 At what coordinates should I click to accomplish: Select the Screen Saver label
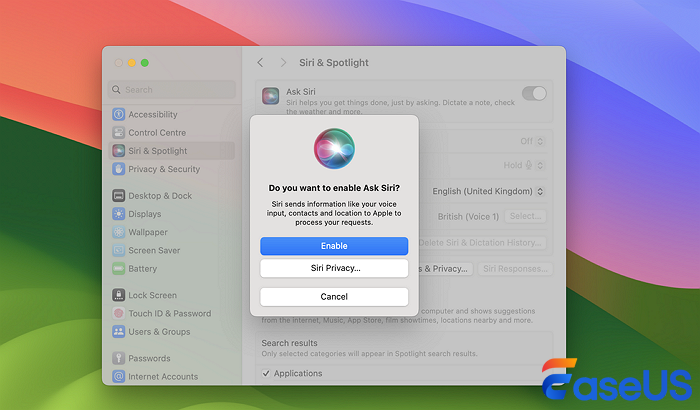(154, 251)
